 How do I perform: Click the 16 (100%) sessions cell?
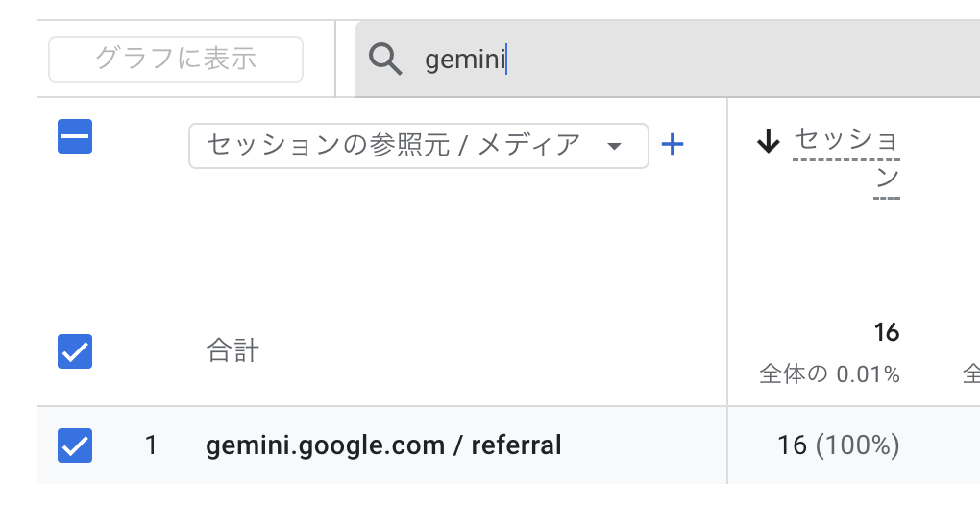click(838, 445)
